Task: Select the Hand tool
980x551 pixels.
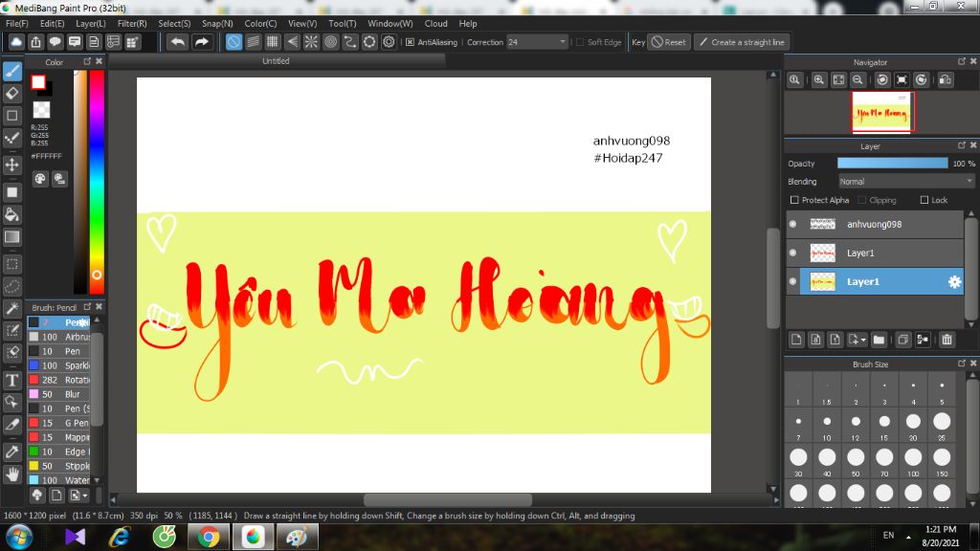Action: click(12, 474)
